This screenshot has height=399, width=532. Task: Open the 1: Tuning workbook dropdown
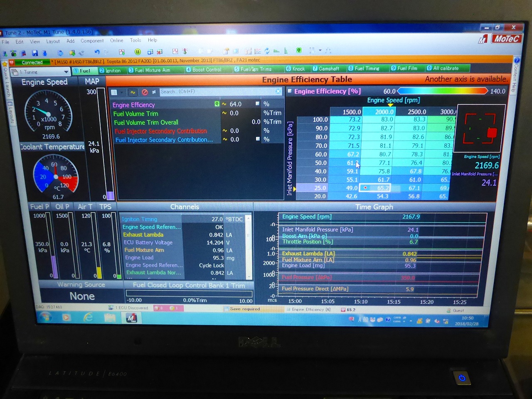tap(66, 72)
